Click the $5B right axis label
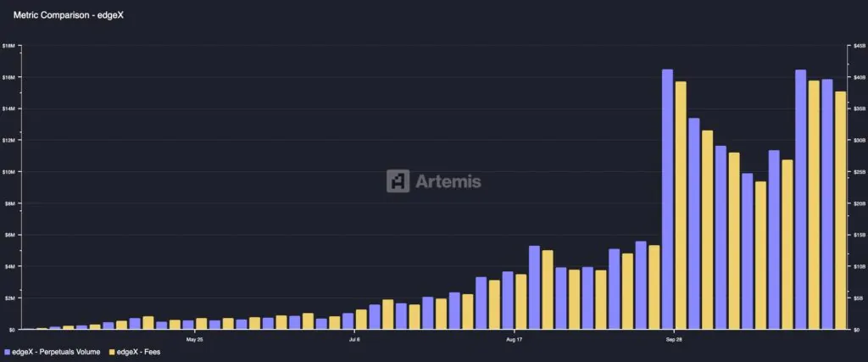 click(x=858, y=298)
